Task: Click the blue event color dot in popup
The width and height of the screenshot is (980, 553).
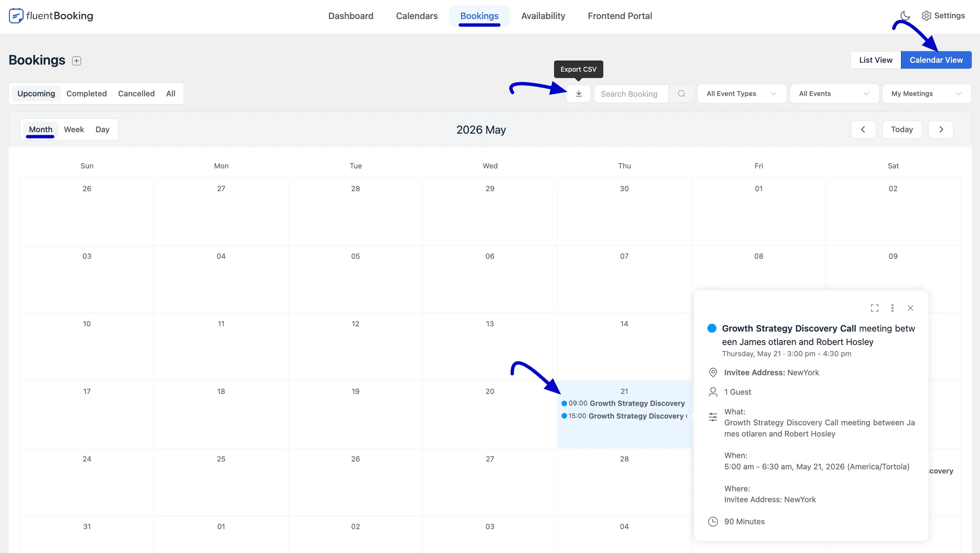Action: click(712, 328)
